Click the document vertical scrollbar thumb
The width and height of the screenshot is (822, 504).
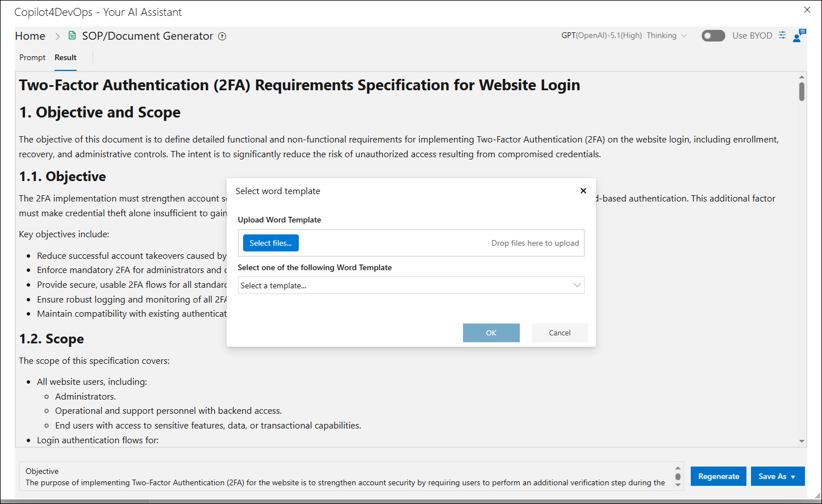pyautogui.click(x=802, y=91)
